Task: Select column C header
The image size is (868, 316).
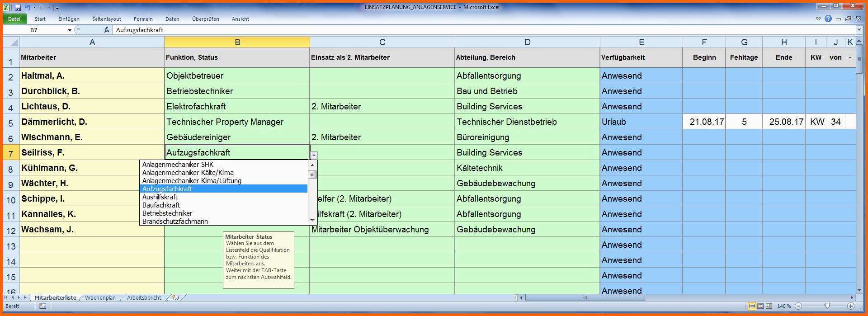Action: tap(382, 42)
